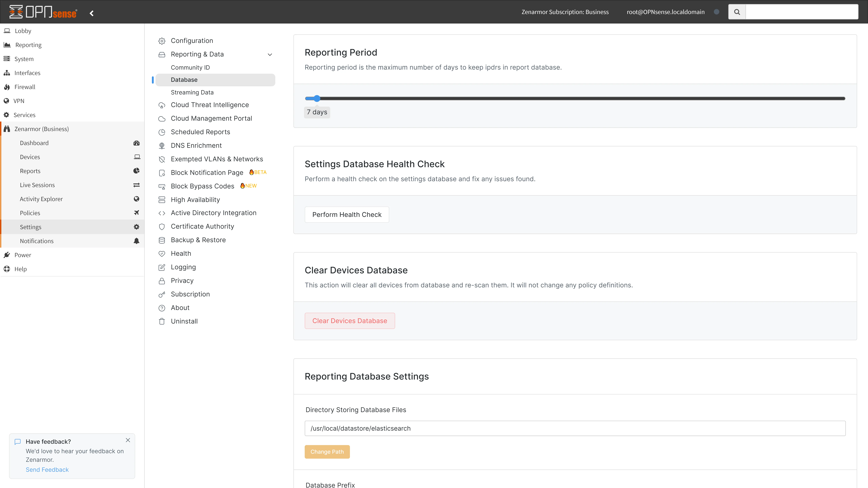Screen dimensions: 868x488
Task: Expand the Services menu in sidebar
Action: [x=24, y=115]
